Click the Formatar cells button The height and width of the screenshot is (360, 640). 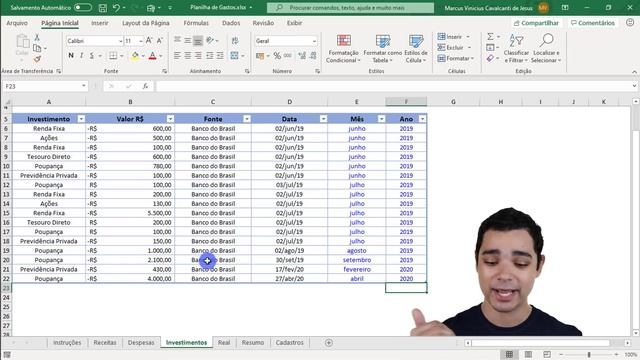456,59
